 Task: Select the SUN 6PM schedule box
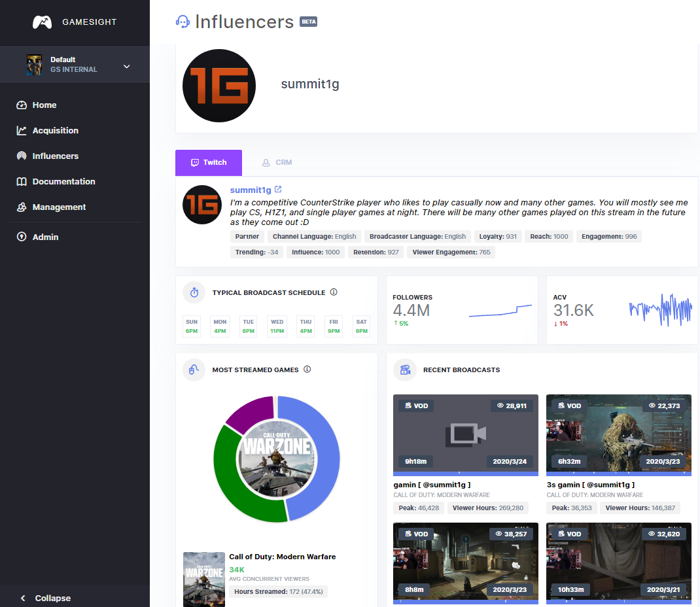tap(192, 326)
